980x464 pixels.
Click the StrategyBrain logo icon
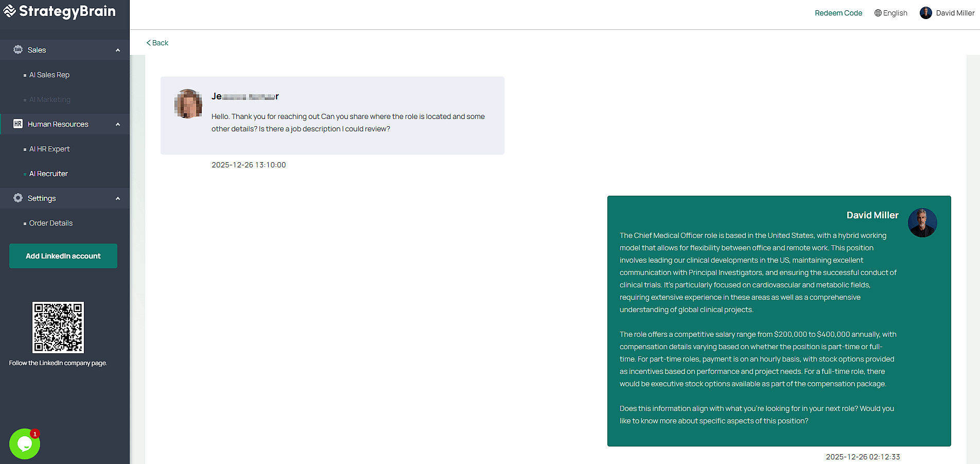[9, 11]
